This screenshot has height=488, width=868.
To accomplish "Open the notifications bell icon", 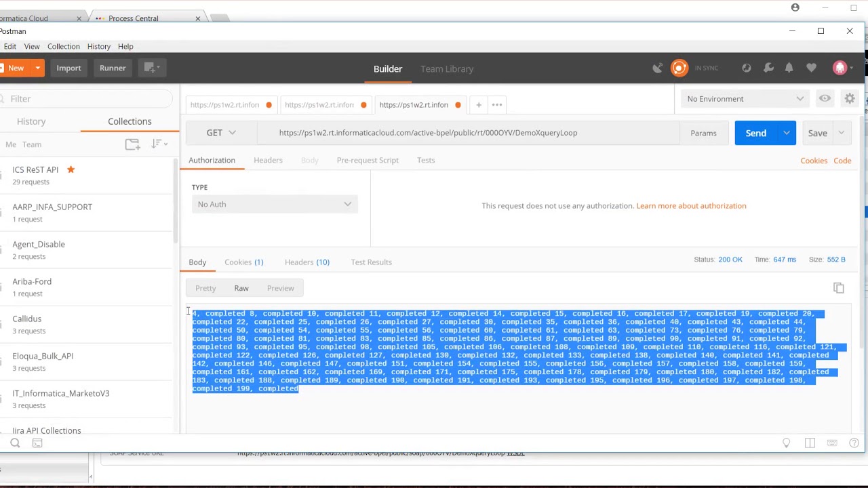I will point(789,68).
